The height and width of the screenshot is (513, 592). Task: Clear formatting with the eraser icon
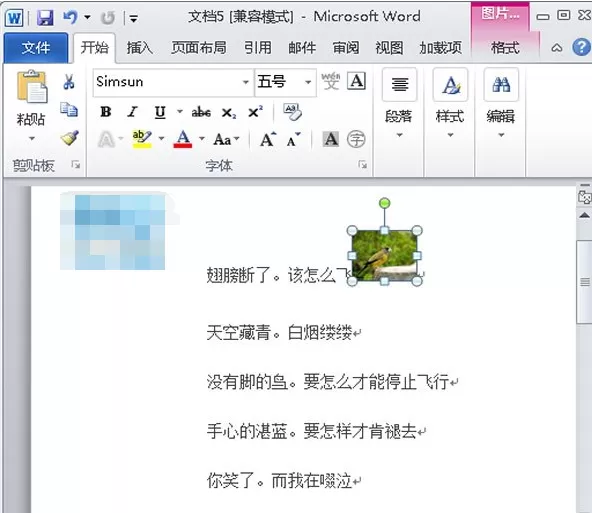(x=293, y=112)
